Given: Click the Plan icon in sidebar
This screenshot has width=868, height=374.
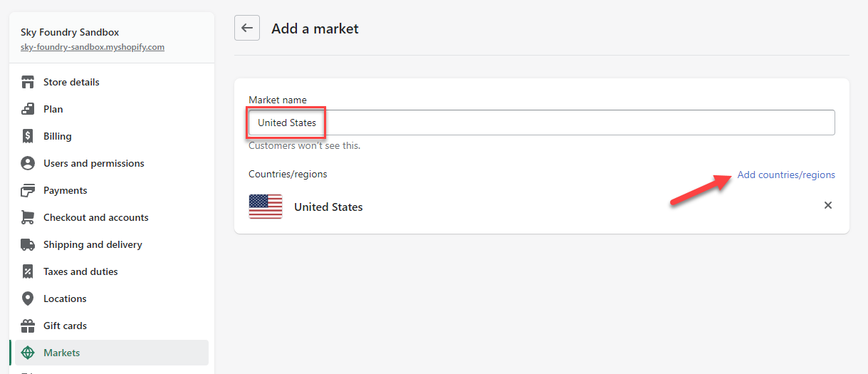Looking at the screenshot, I should click(28, 109).
